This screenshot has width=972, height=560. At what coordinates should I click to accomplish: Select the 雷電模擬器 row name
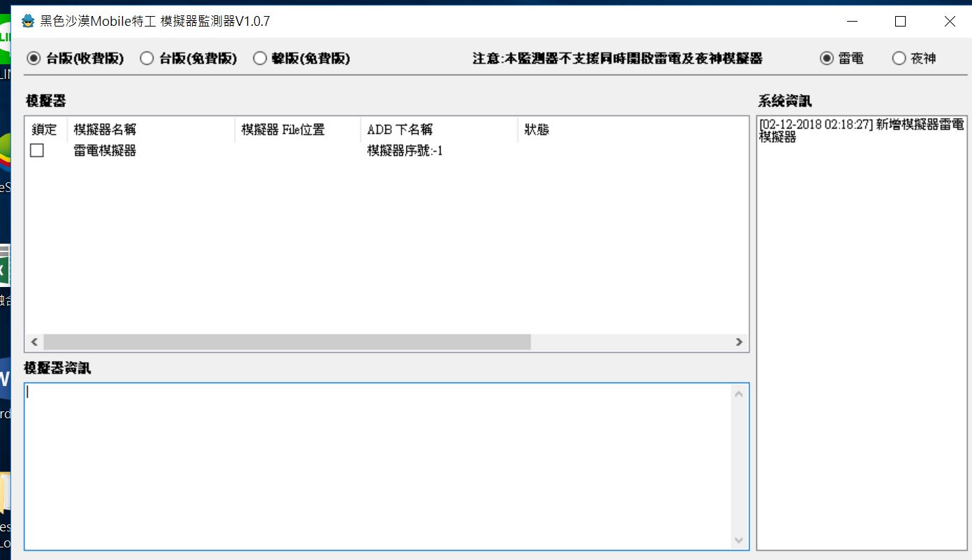tap(105, 151)
